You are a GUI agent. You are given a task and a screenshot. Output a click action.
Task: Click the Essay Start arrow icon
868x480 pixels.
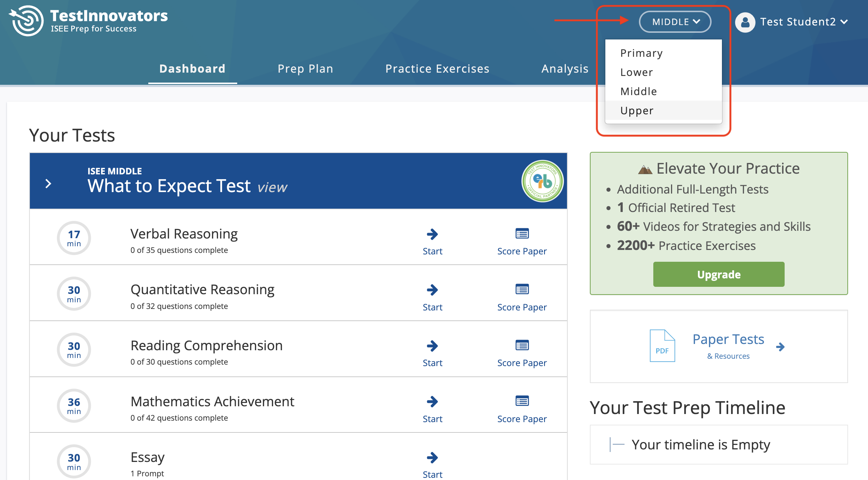[432, 458]
